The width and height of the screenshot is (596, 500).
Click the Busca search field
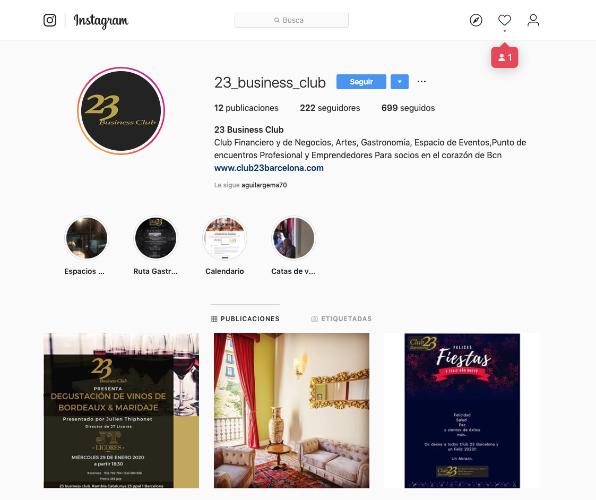(x=292, y=20)
